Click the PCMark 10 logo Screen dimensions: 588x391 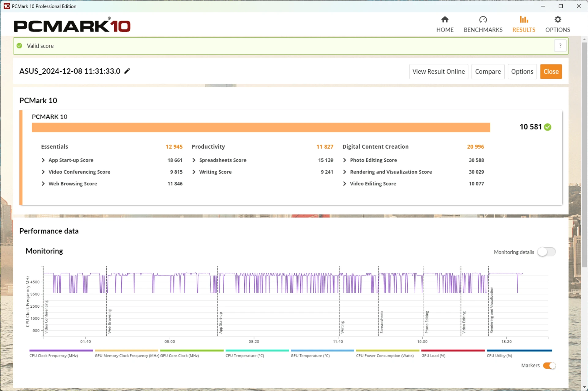pos(72,25)
